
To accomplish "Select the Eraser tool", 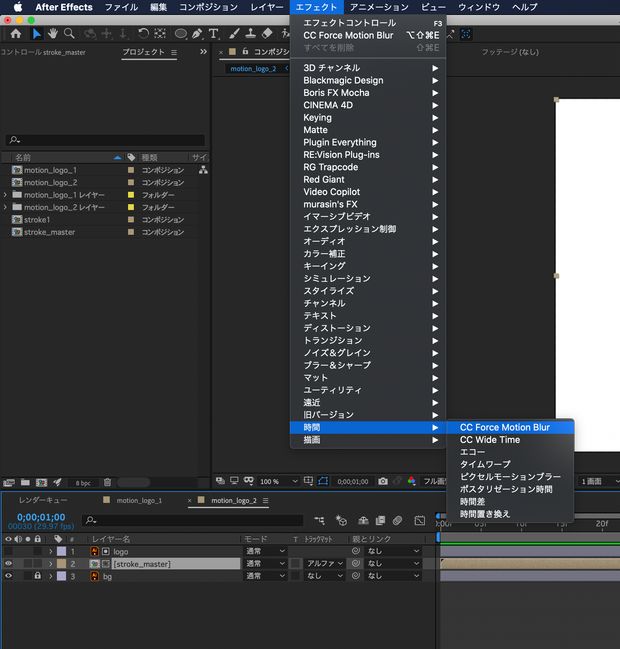I will tap(267, 34).
